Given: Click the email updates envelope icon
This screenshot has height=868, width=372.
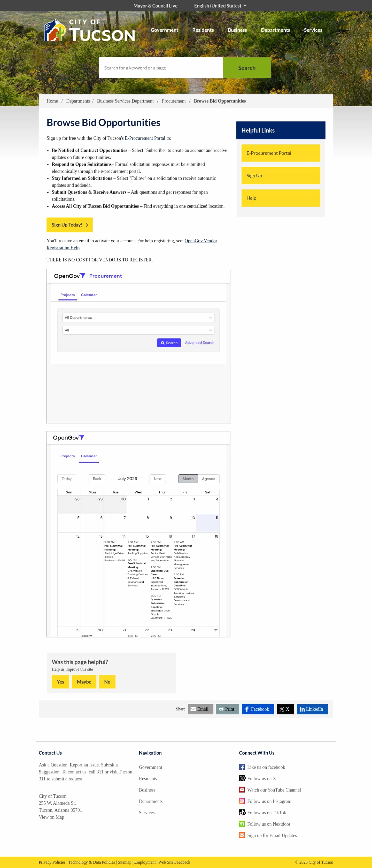Looking at the screenshot, I should pyautogui.click(x=242, y=835).
